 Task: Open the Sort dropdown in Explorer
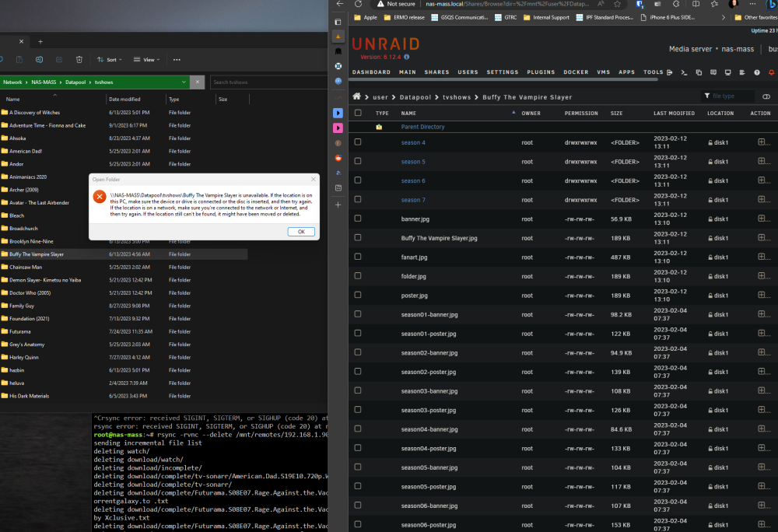pos(110,59)
